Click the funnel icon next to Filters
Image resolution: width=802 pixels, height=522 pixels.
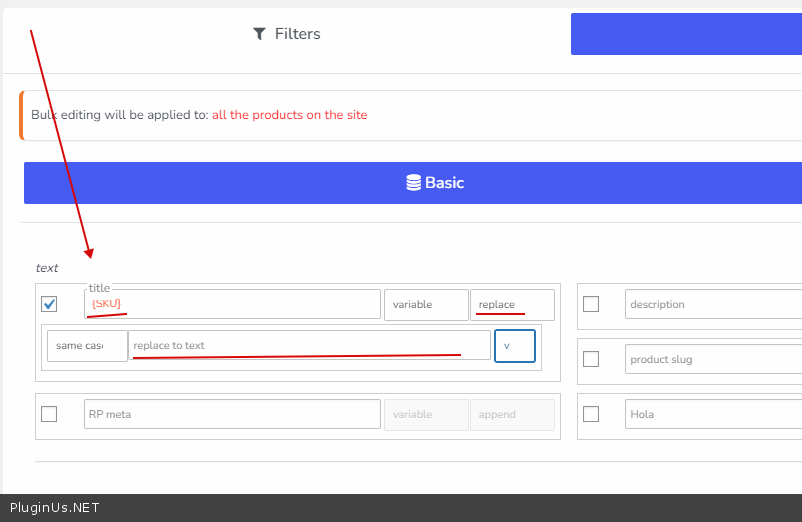click(x=260, y=34)
